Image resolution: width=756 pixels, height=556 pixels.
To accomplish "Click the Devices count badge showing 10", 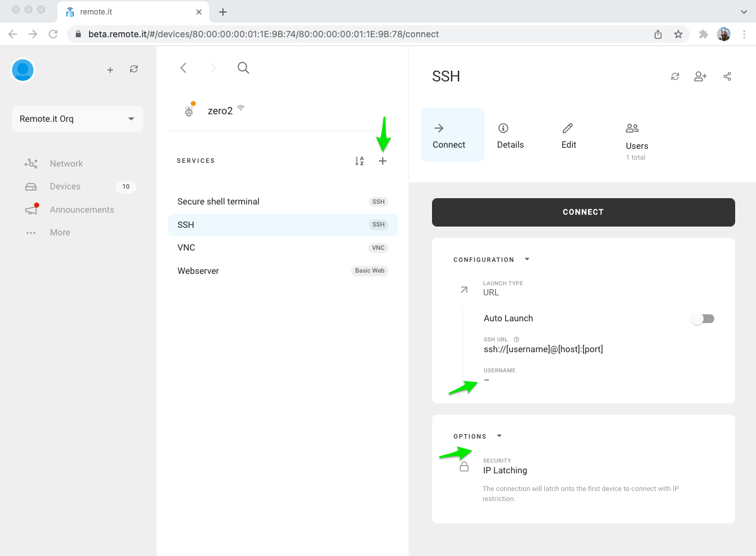I will (x=126, y=186).
